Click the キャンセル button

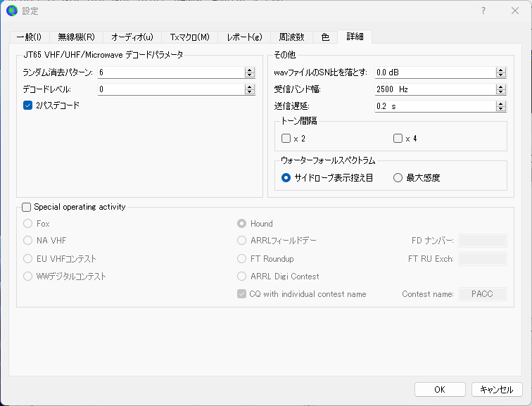point(497,389)
